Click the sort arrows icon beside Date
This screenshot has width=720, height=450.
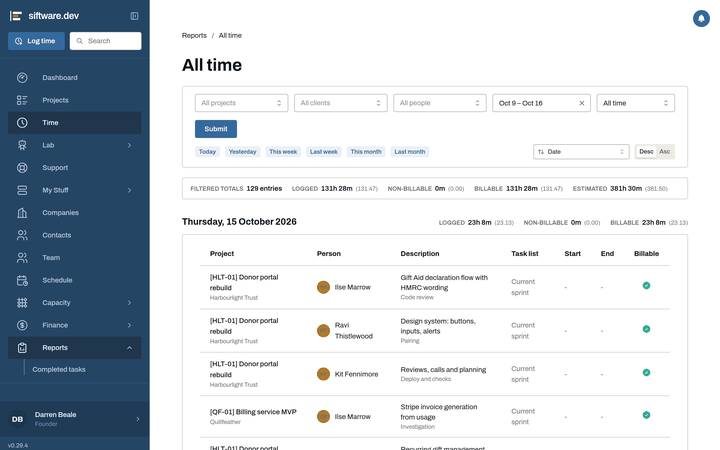pos(541,152)
